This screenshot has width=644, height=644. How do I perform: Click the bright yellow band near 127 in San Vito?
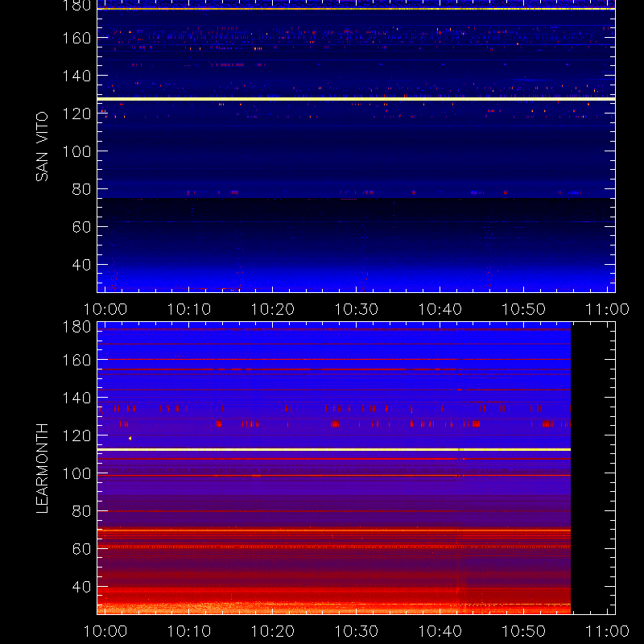[356, 99]
